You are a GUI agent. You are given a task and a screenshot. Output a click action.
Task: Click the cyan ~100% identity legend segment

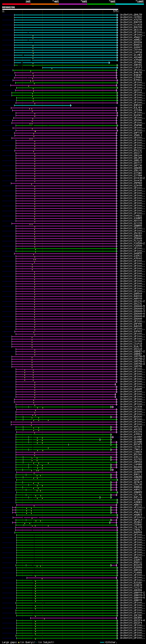click(x=130, y=4)
